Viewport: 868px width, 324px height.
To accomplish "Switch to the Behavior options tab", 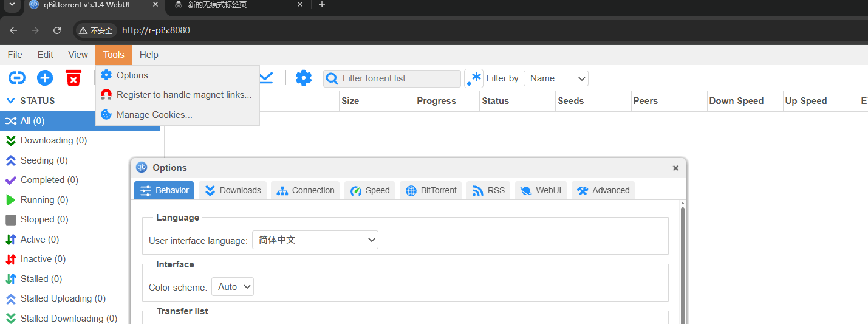I will pos(164,190).
